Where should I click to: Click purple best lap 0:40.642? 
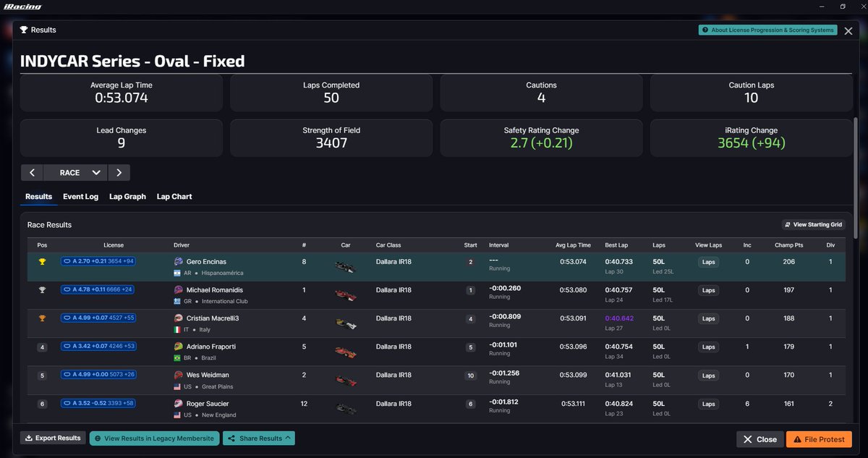[620, 318]
